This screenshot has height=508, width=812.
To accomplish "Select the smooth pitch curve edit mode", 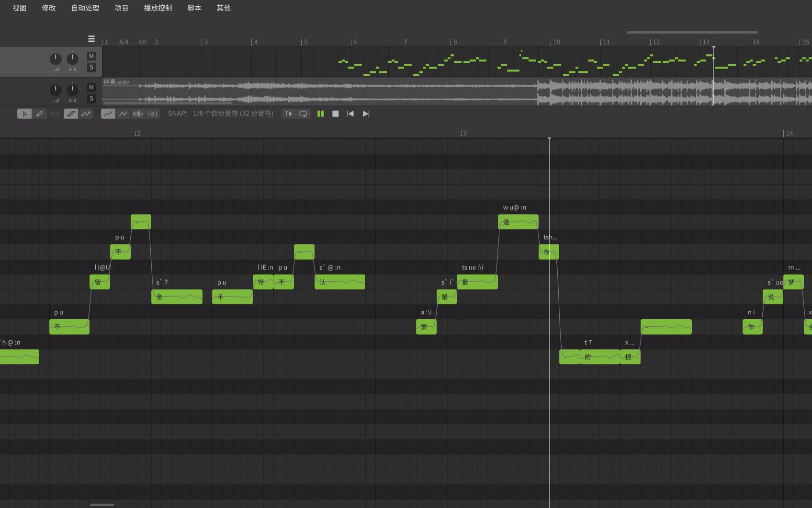I will [x=108, y=114].
